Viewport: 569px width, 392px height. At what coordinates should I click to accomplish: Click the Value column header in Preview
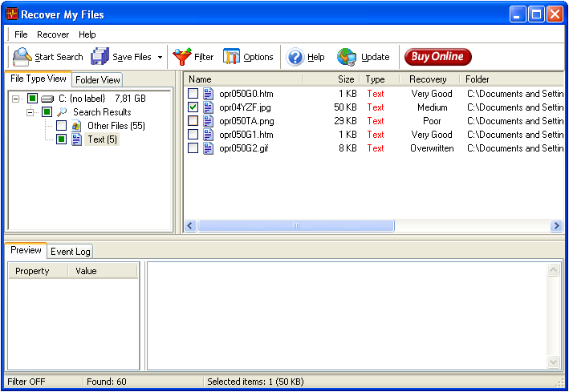[x=103, y=271]
